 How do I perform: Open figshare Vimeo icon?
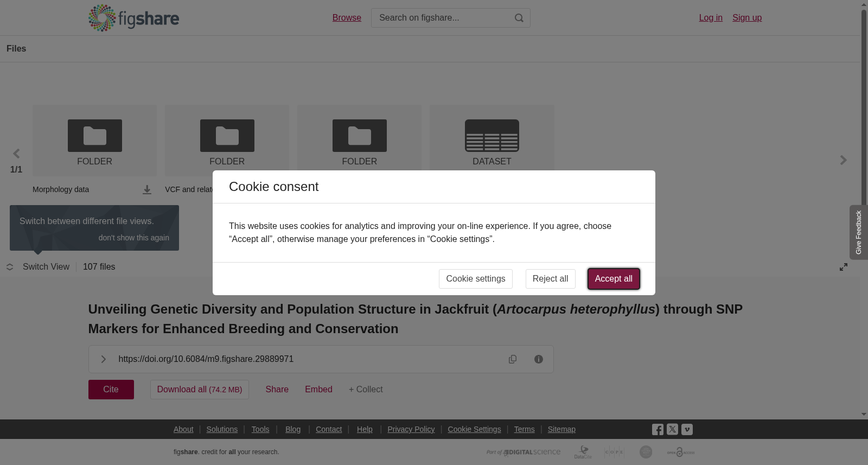pos(687,429)
